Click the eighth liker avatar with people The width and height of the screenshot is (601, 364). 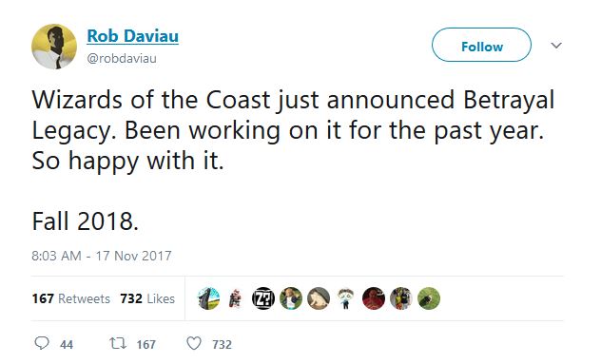point(401,298)
